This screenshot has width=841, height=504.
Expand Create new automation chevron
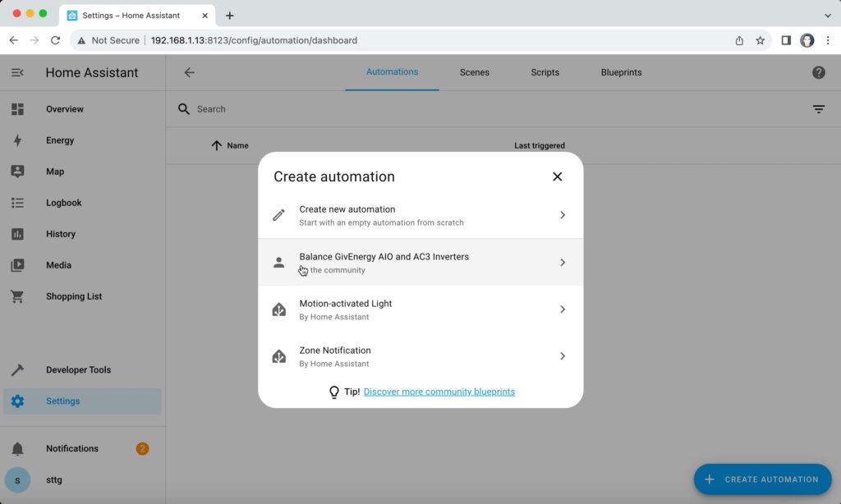562,215
